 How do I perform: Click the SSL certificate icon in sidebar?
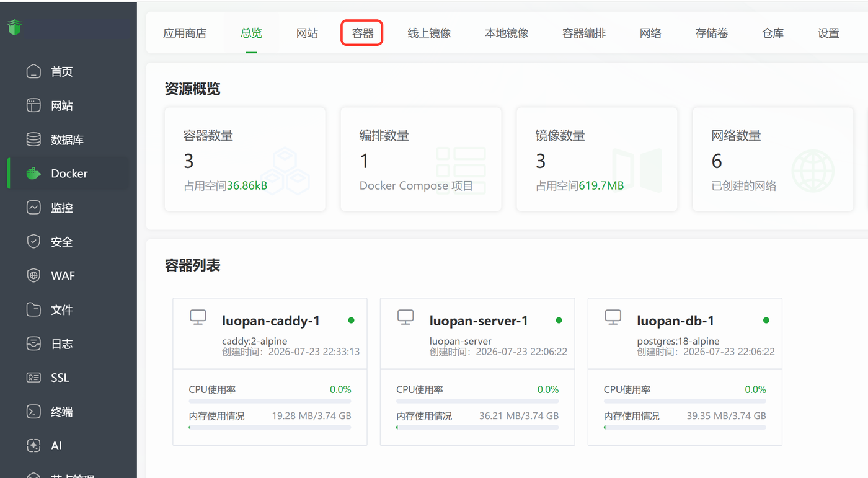click(33, 377)
